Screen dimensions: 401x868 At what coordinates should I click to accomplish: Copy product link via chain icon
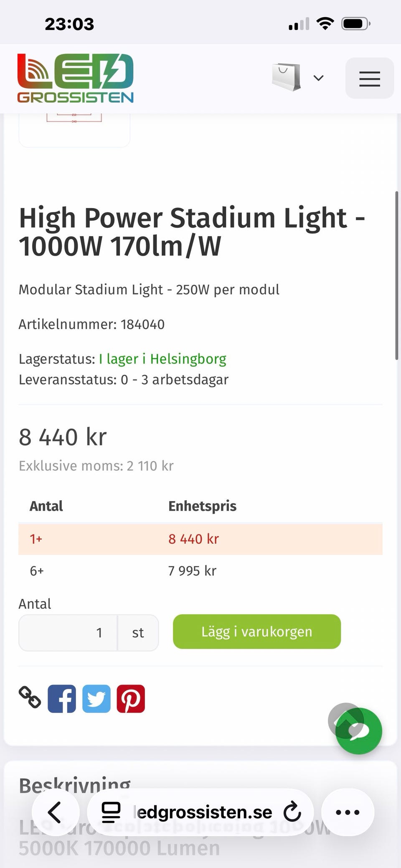pos(30,698)
